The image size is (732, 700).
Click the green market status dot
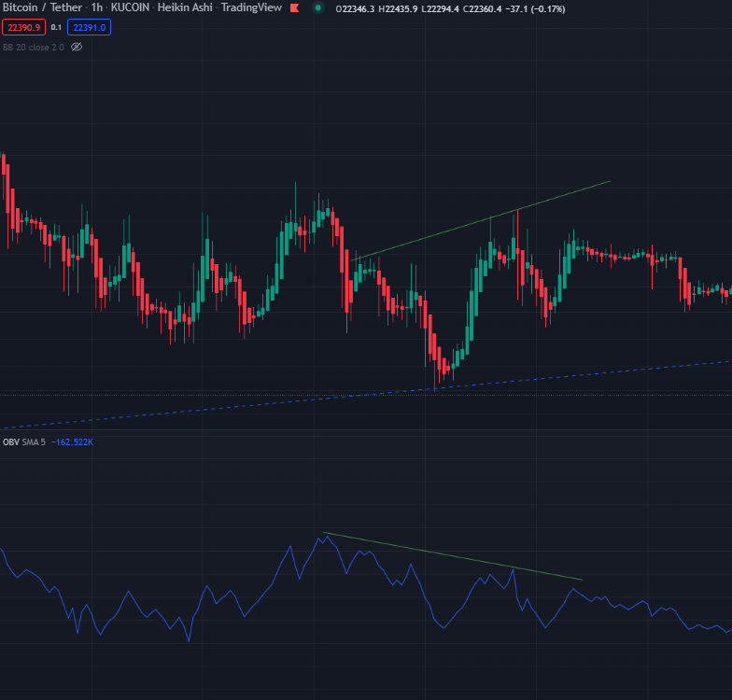coord(317,7)
